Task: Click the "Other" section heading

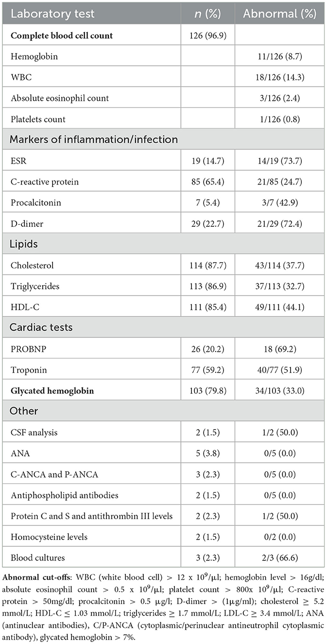Action: 22,410
